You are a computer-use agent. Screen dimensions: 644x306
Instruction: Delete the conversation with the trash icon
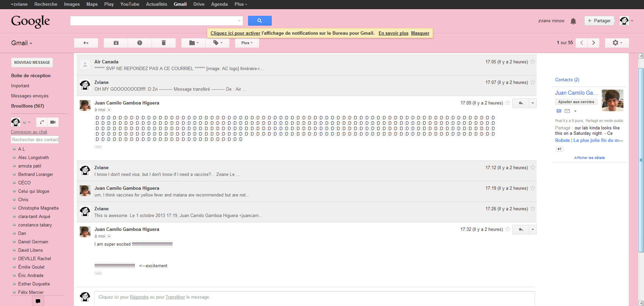[164, 43]
